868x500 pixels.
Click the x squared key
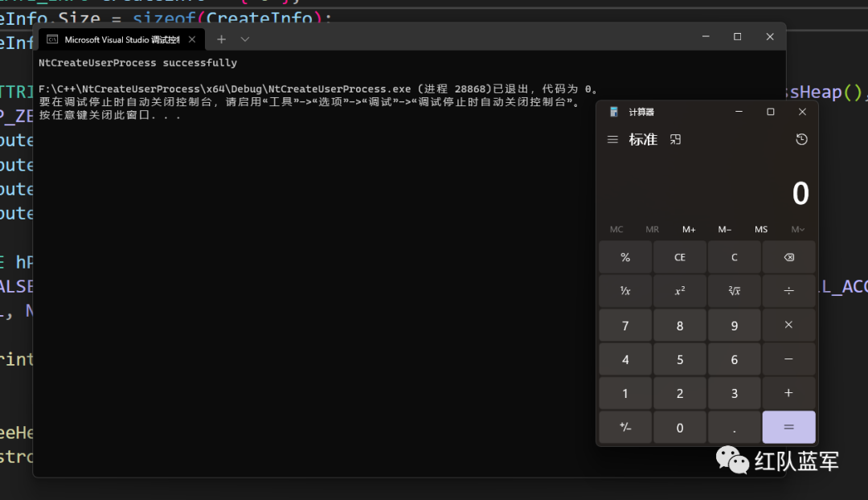[680, 291]
